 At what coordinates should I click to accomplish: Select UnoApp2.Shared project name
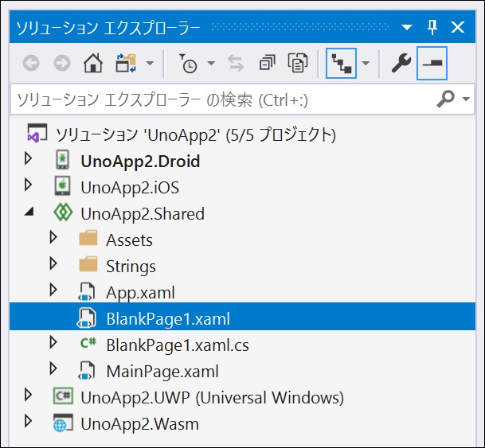click(143, 214)
